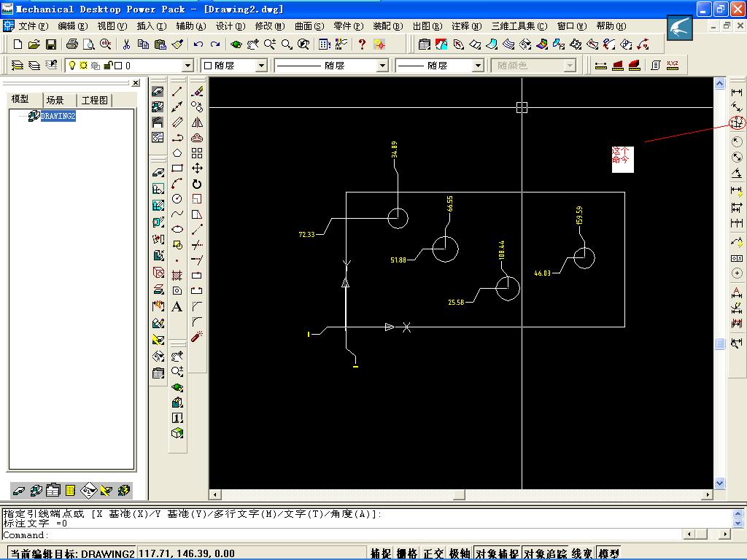Click the Match Properties paintbrush icon
Screen dimensions: 747x560
(x=178, y=44)
